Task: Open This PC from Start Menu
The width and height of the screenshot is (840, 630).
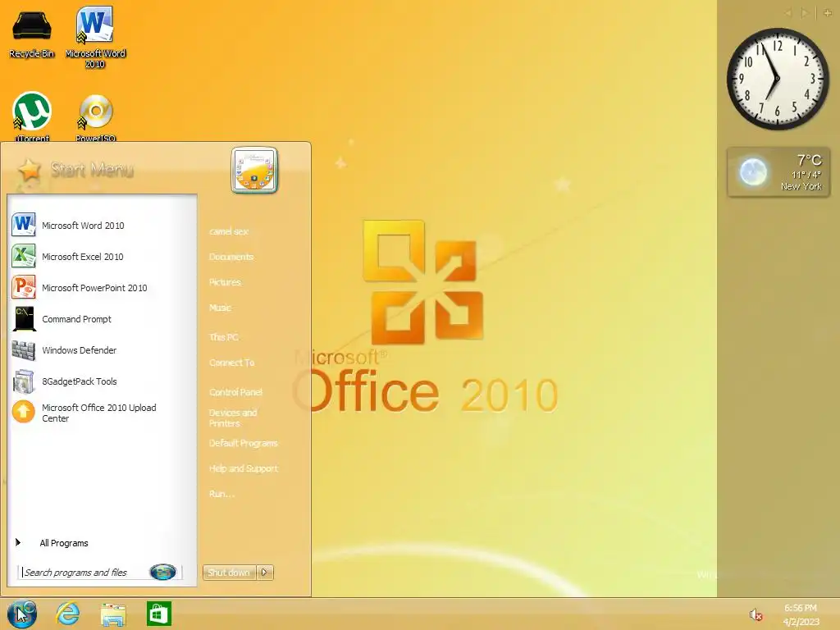Action: tap(223, 337)
